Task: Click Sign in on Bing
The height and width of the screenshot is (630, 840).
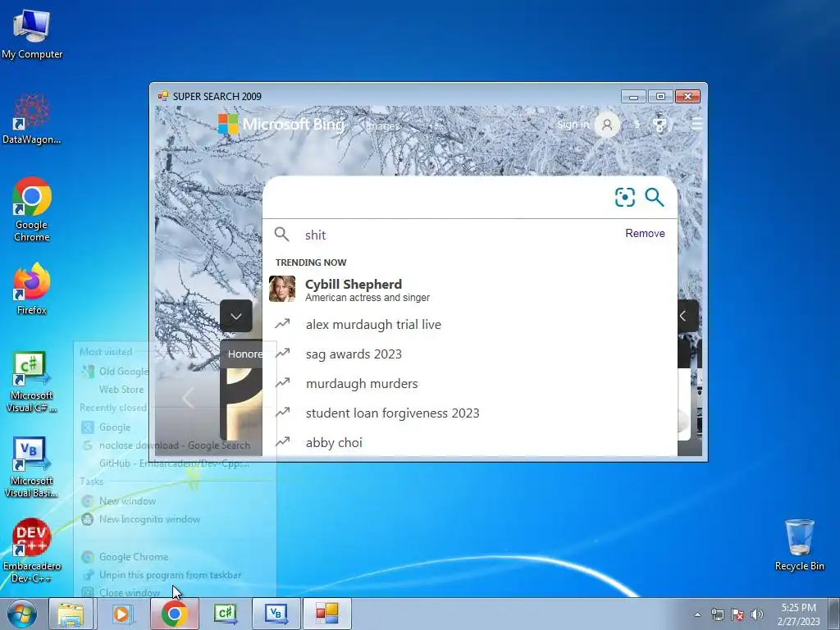Action: click(x=573, y=125)
